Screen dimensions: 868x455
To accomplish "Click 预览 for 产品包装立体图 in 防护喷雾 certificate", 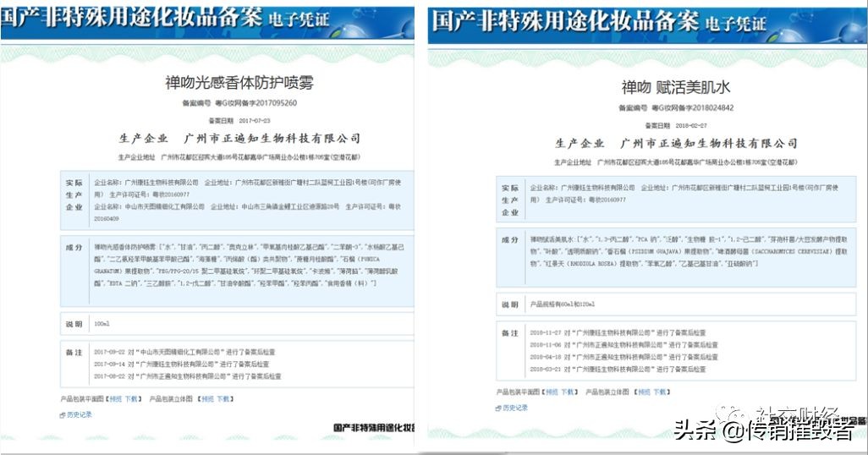I will [x=207, y=399].
